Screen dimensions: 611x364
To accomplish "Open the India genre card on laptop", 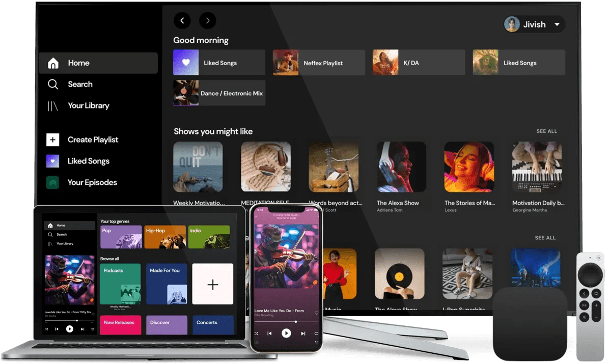I will pos(209,237).
